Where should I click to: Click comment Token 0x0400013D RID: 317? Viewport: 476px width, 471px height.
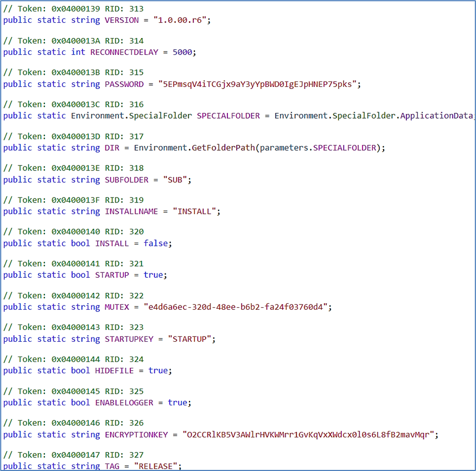[x=73, y=137]
